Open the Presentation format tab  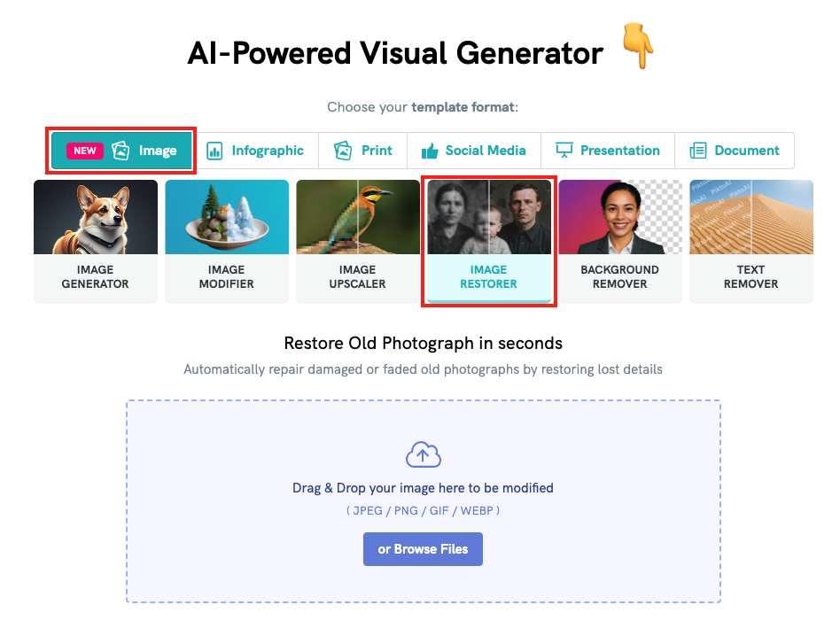608,151
